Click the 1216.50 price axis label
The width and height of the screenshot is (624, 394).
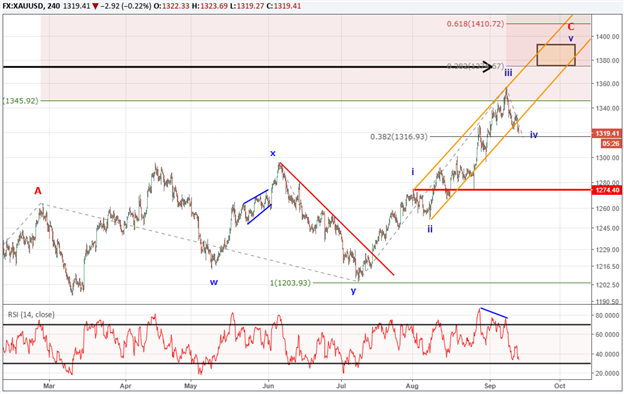(607, 267)
